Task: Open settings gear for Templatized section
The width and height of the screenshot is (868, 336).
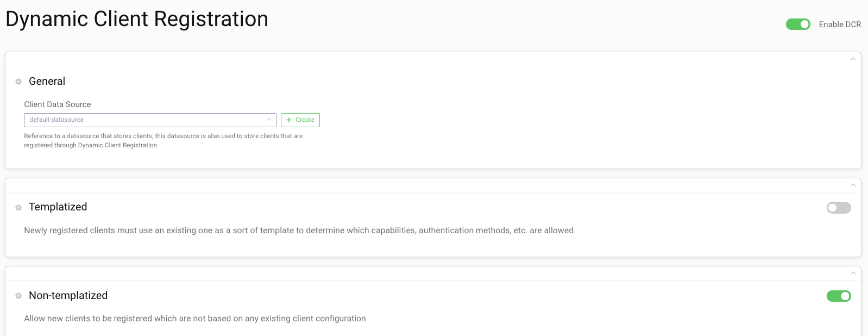Action: pyautogui.click(x=18, y=208)
